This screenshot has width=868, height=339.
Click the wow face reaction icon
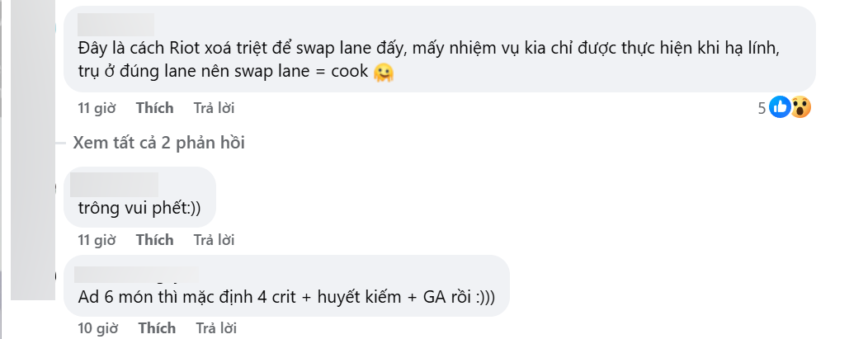pos(800,107)
